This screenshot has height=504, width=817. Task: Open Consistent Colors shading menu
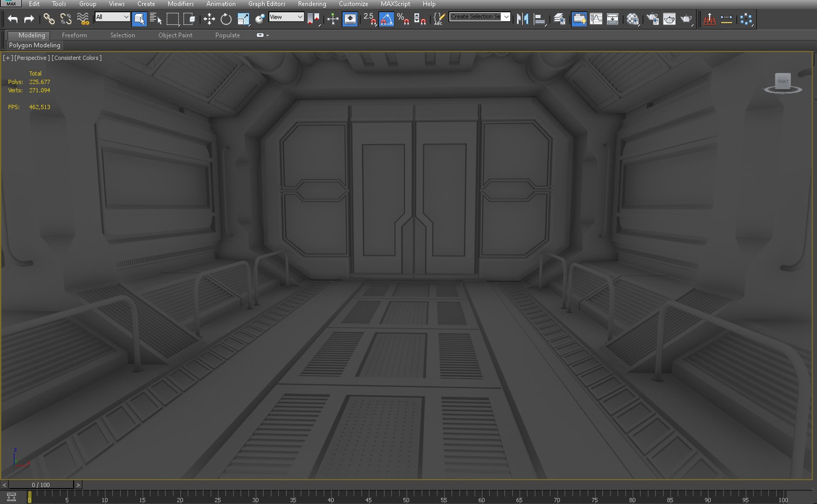77,58
